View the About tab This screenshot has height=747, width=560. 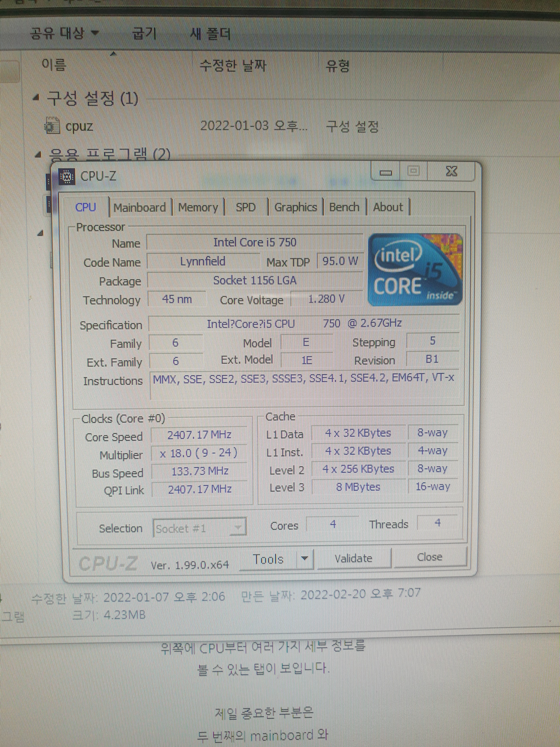[x=388, y=207]
